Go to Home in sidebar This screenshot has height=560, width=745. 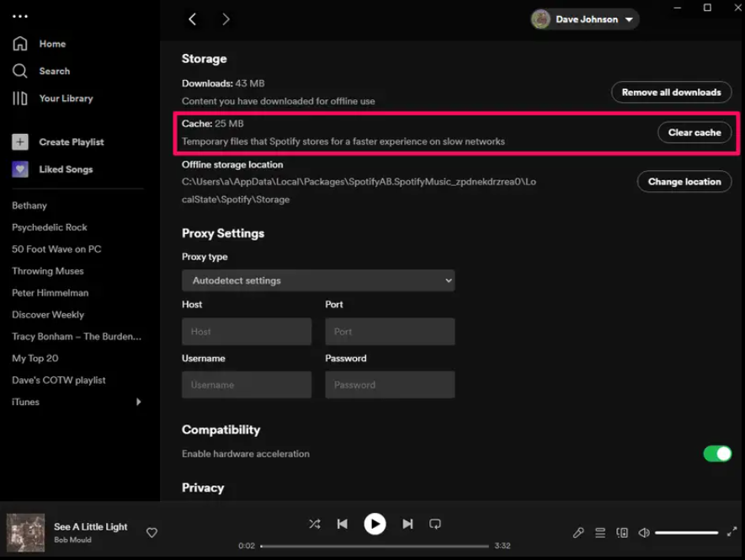pos(51,44)
